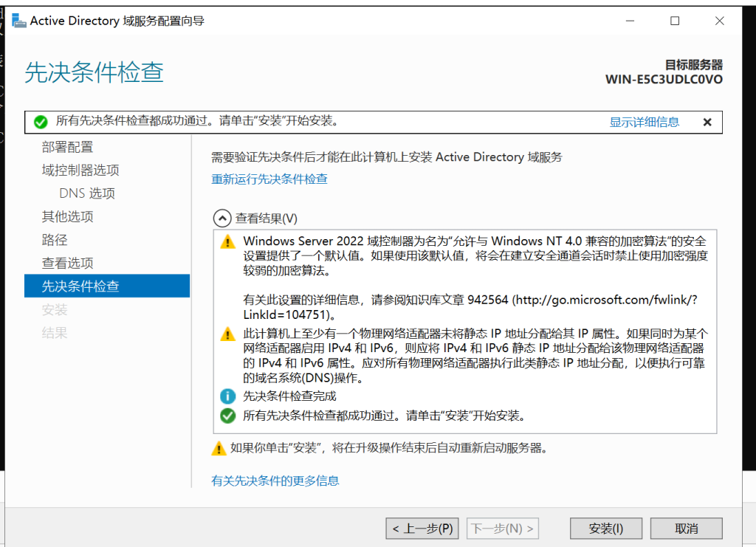The width and height of the screenshot is (756, 547).
Task: Dismiss the notification bar with the X
Action: point(707,123)
